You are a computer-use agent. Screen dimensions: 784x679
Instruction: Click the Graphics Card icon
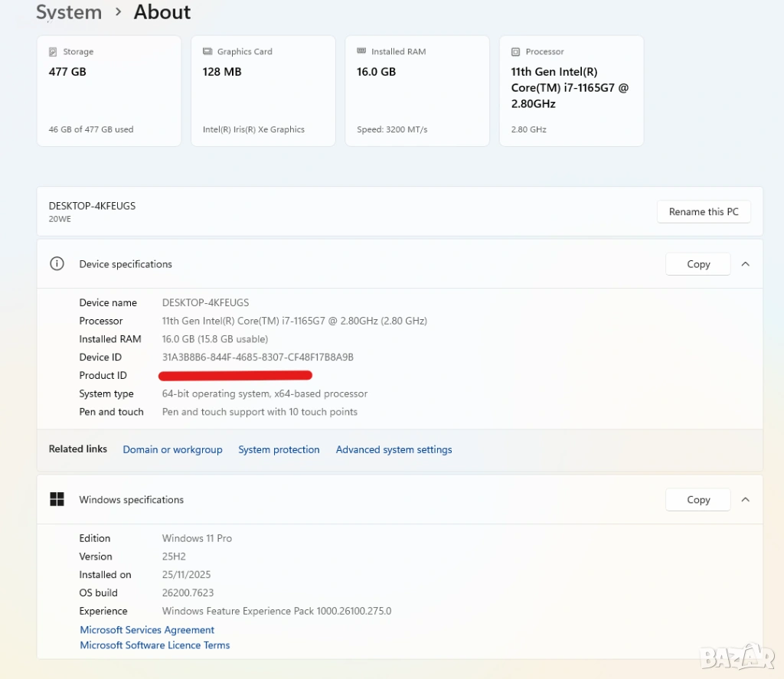(207, 51)
